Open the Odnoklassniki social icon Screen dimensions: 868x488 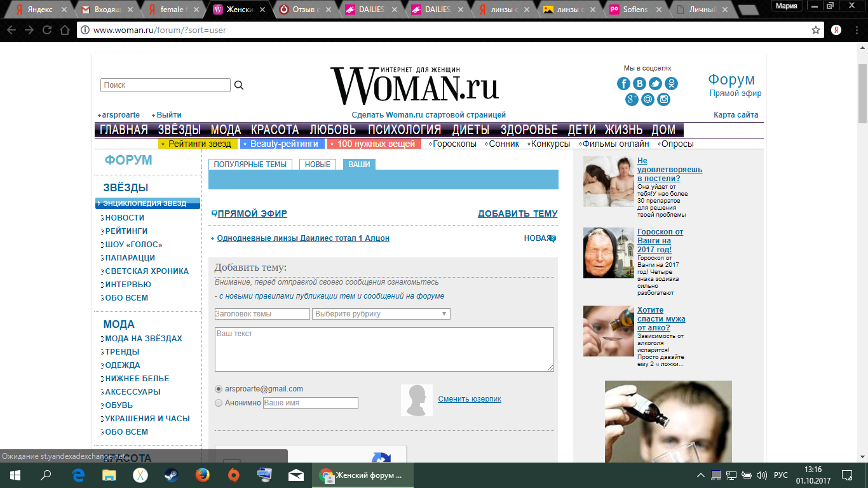[x=671, y=84]
